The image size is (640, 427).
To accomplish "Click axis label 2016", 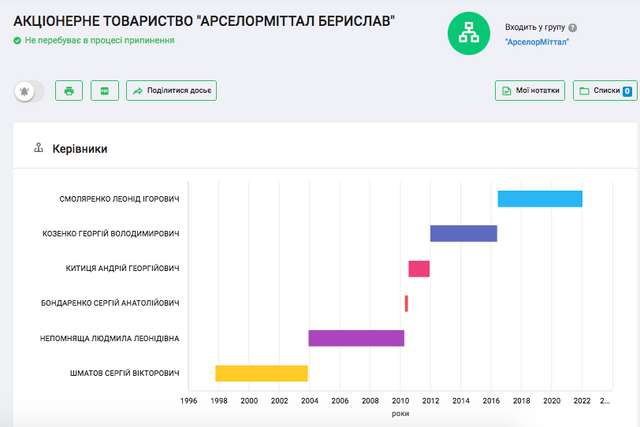I will coord(491,401).
